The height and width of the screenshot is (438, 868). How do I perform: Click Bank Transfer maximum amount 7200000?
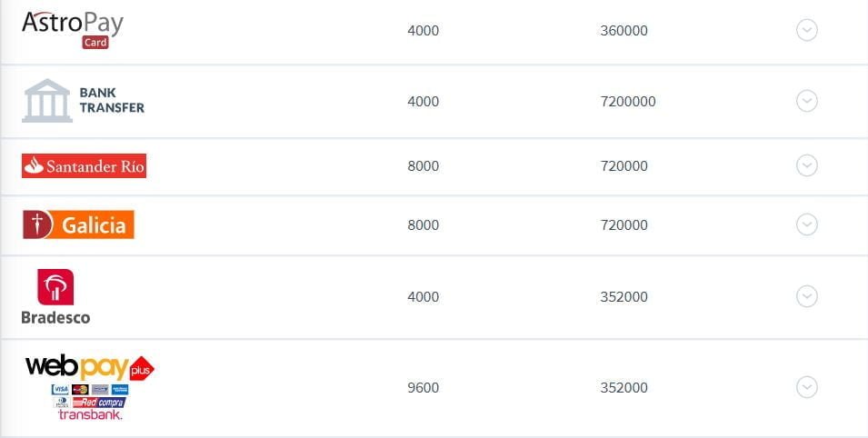coord(627,101)
